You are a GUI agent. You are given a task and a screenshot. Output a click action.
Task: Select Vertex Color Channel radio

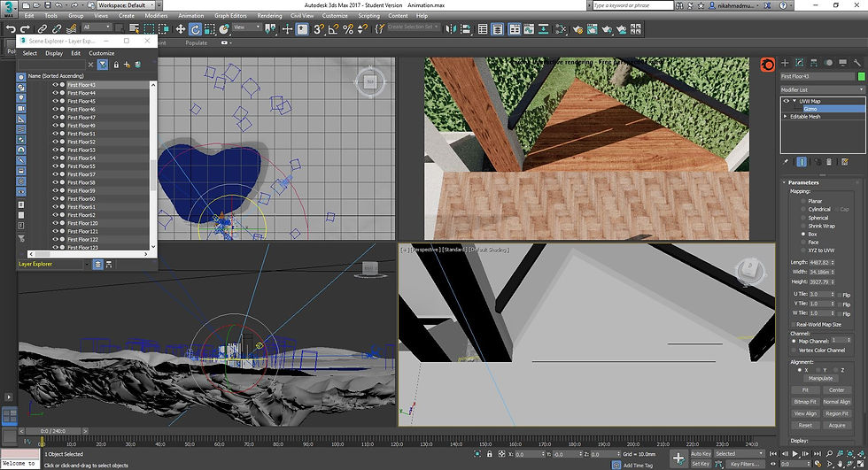(x=794, y=350)
